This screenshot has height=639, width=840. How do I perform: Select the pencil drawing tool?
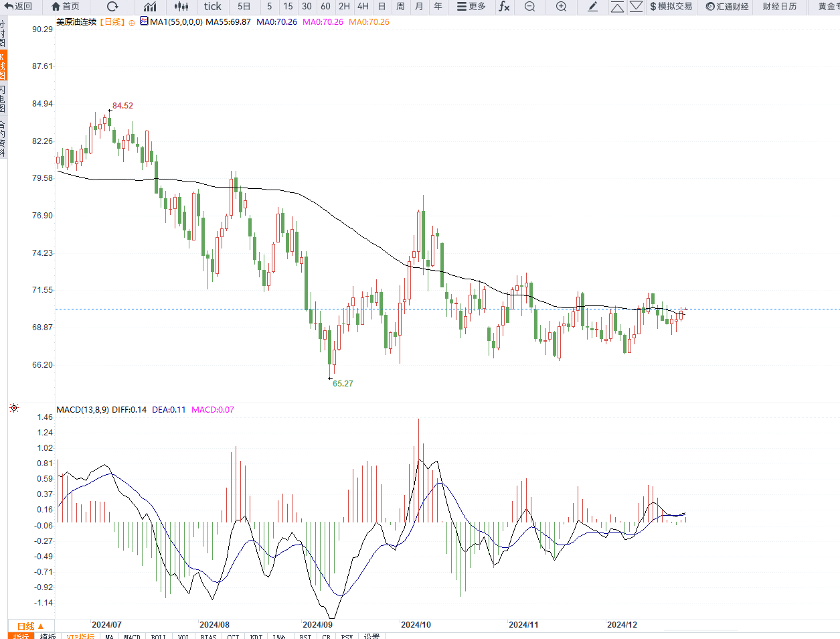pyautogui.click(x=592, y=7)
